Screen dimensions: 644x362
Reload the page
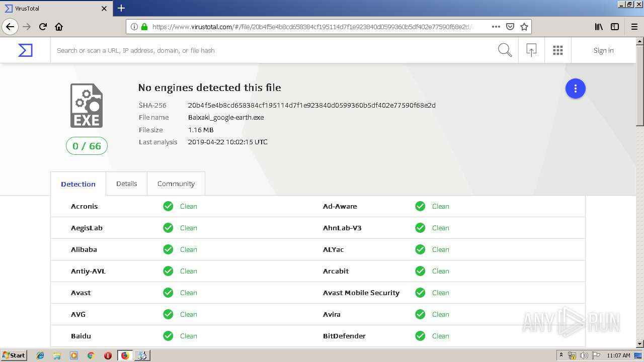click(43, 27)
